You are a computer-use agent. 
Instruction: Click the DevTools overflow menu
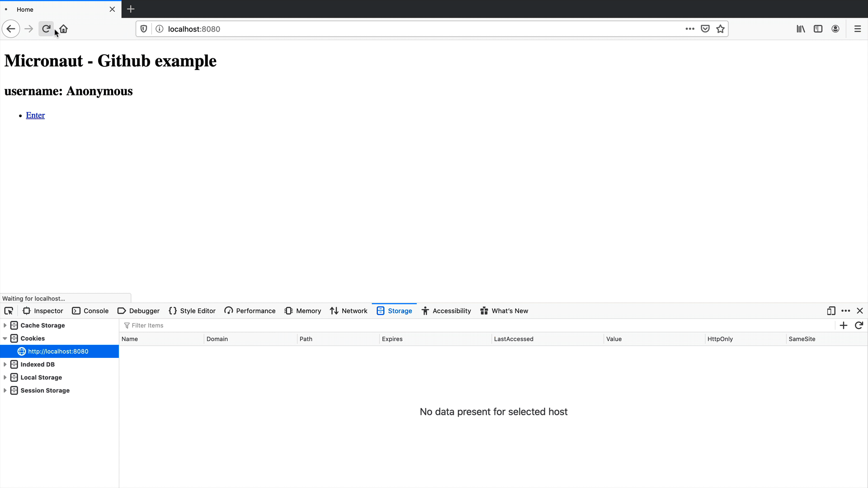[x=845, y=310]
